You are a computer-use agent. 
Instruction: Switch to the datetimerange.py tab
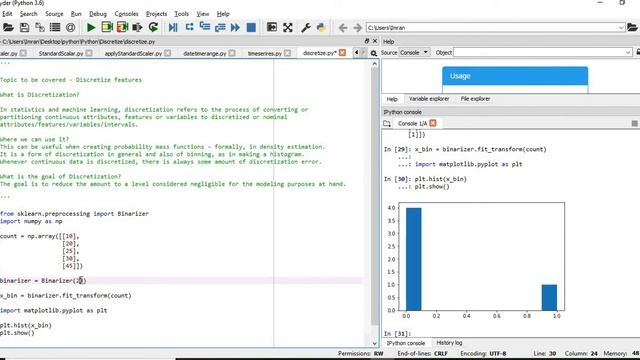[x=205, y=53]
